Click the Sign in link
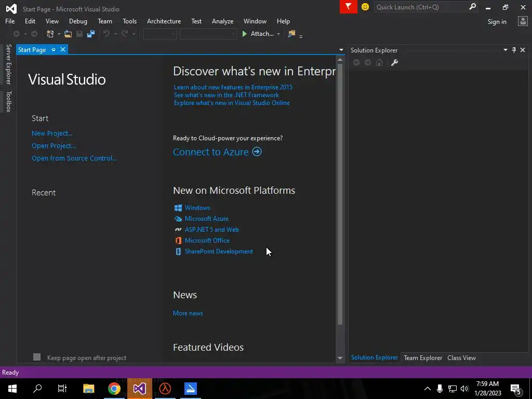The height and width of the screenshot is (399, 532). [497, 22]
